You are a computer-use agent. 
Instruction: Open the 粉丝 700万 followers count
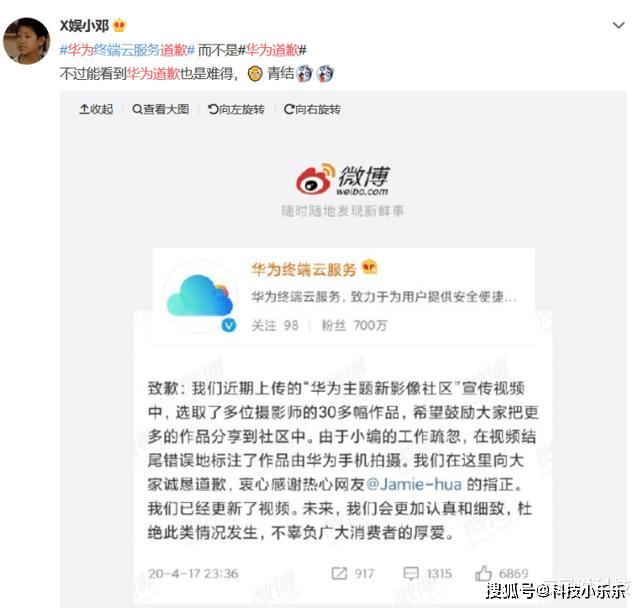pos(354,325)
